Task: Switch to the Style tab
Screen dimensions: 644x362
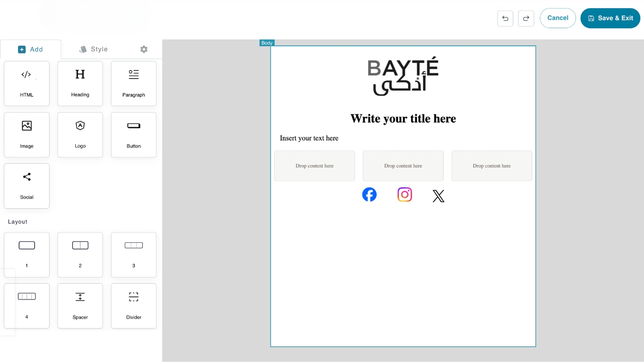Action: [x=93, y=49]
